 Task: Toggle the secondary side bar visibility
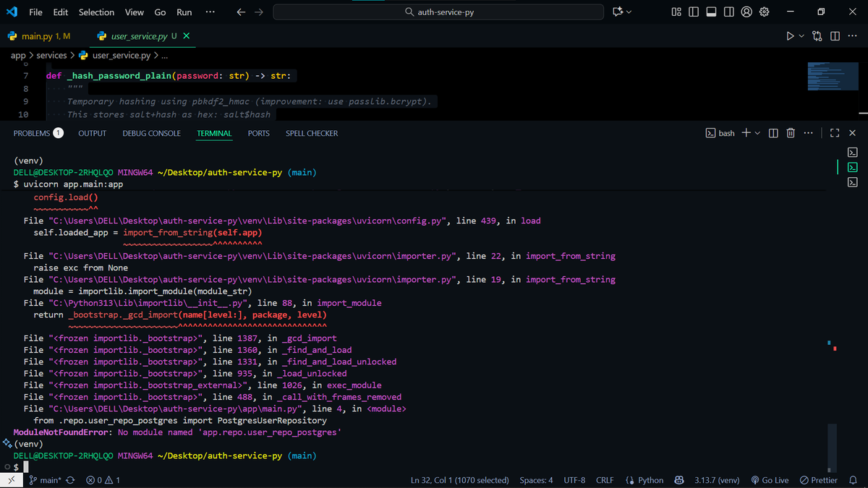[729, 12]
